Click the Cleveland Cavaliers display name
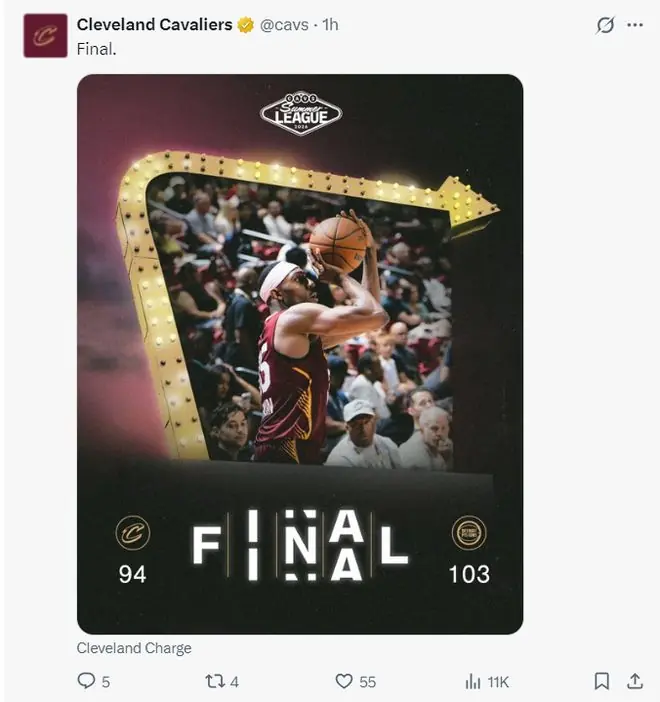660x702 pixels. (x=154, y=25)
